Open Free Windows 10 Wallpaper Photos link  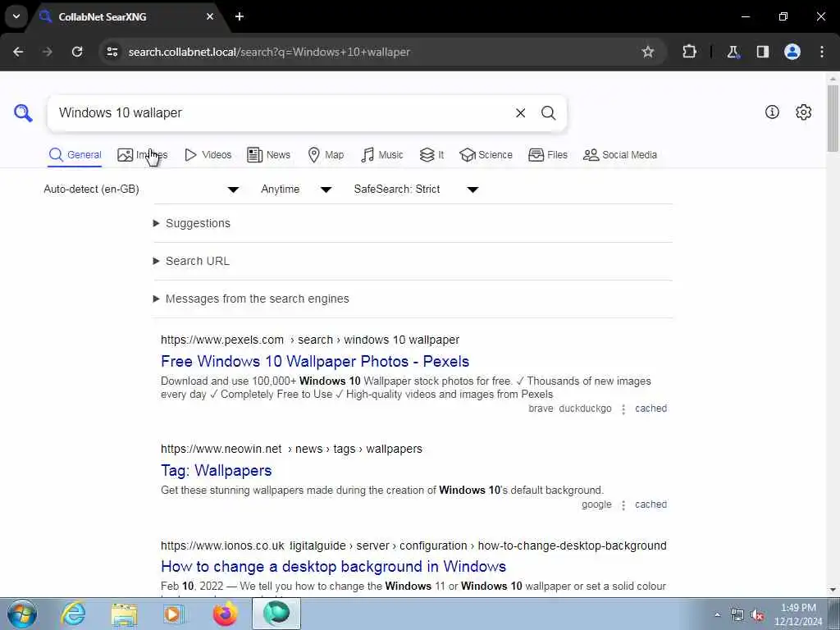click(315, 362)
